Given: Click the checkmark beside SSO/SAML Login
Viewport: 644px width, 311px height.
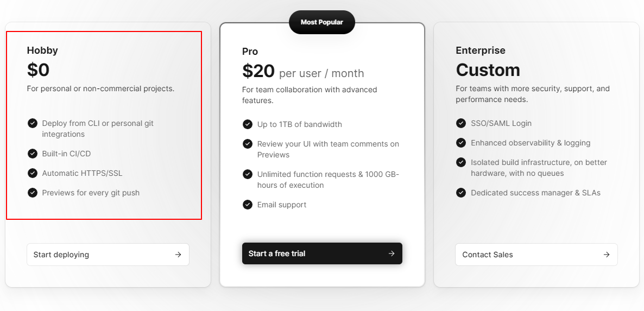Looking at the screenshot, I should pos(461,123).
